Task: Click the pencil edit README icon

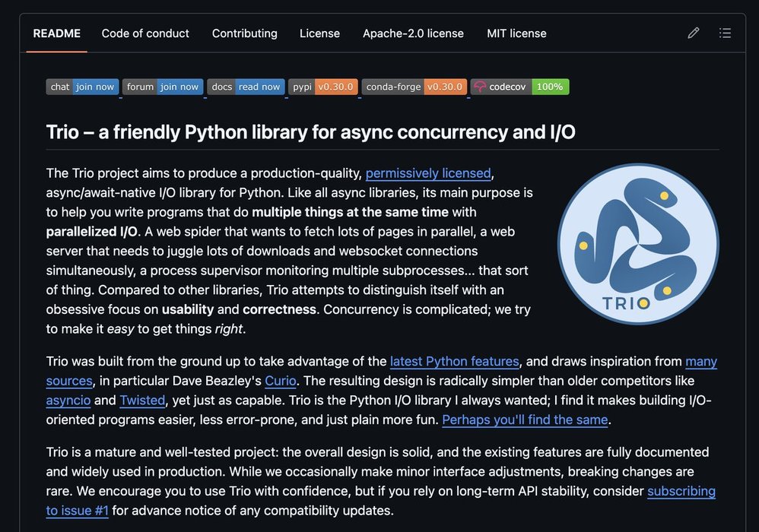Action: 693,33
